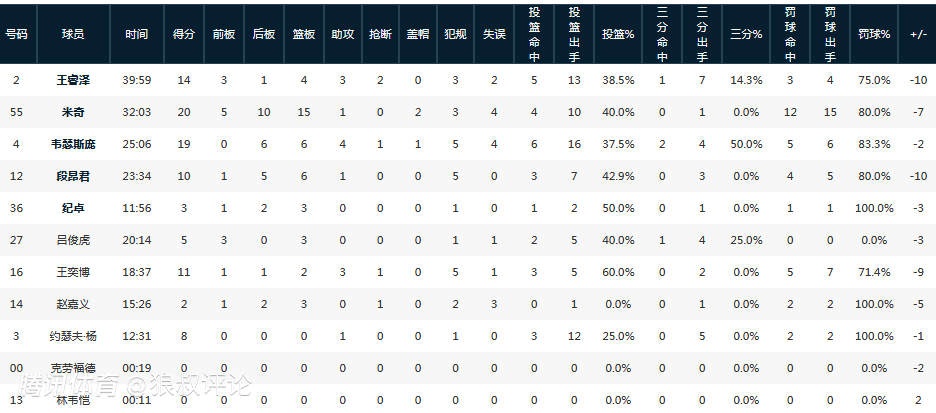
Task: Open player 王睿泽's name link
Action: [73, 79]
